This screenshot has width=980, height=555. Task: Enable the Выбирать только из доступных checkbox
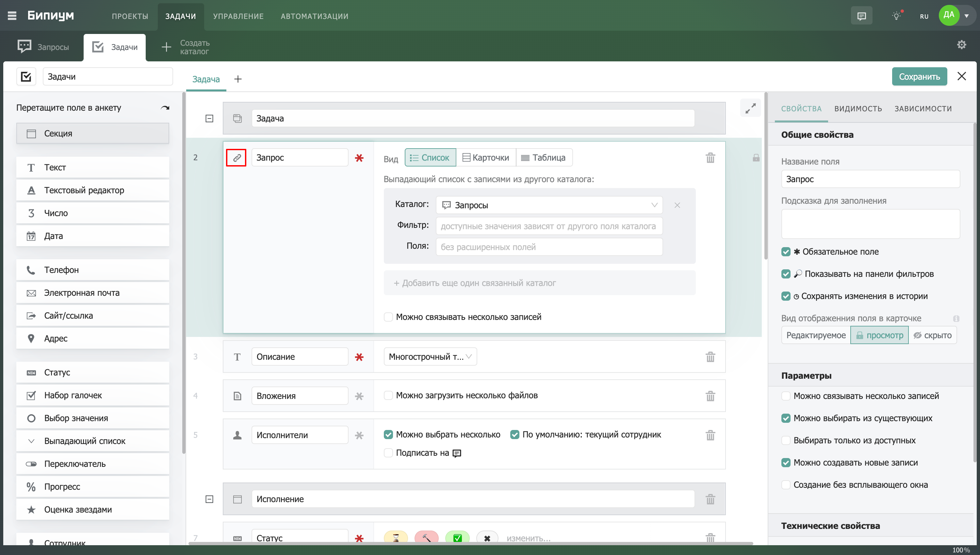click(x=786, y=440)
